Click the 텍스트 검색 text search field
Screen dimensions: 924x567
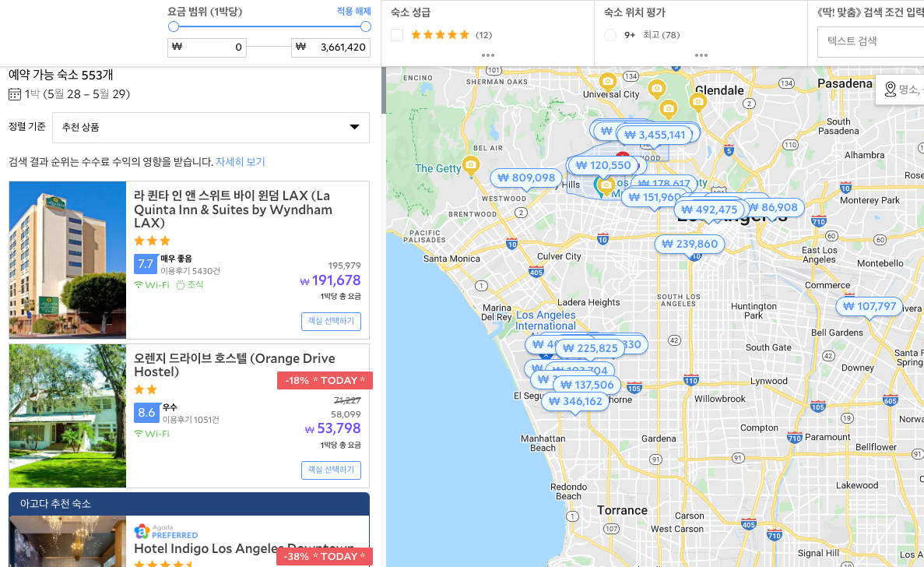[x=870, y=40]
